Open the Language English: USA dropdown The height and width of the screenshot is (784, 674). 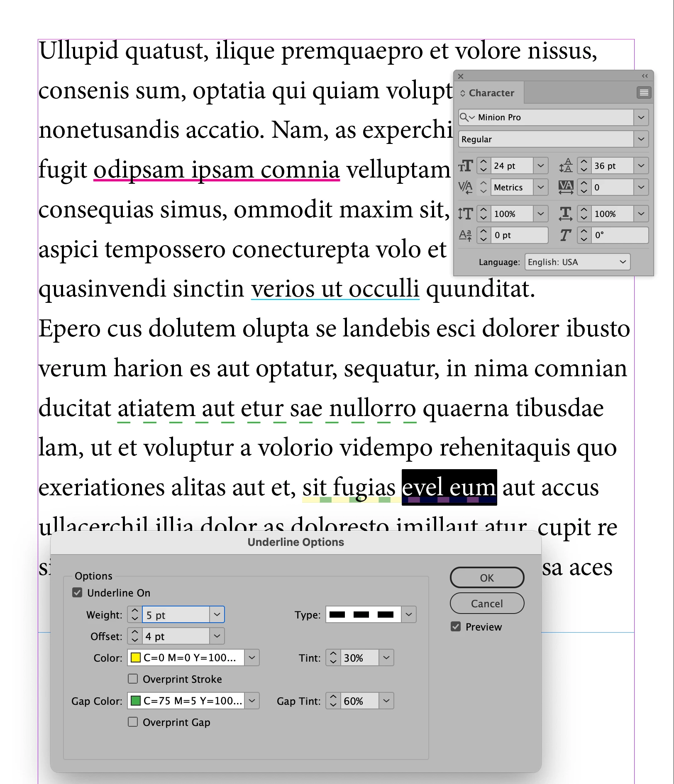[x=578, y=262]
